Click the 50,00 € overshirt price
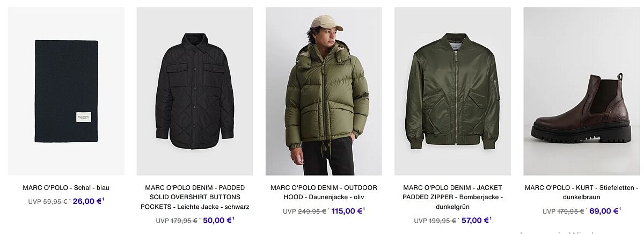644x234 pixels. [217, 220]
